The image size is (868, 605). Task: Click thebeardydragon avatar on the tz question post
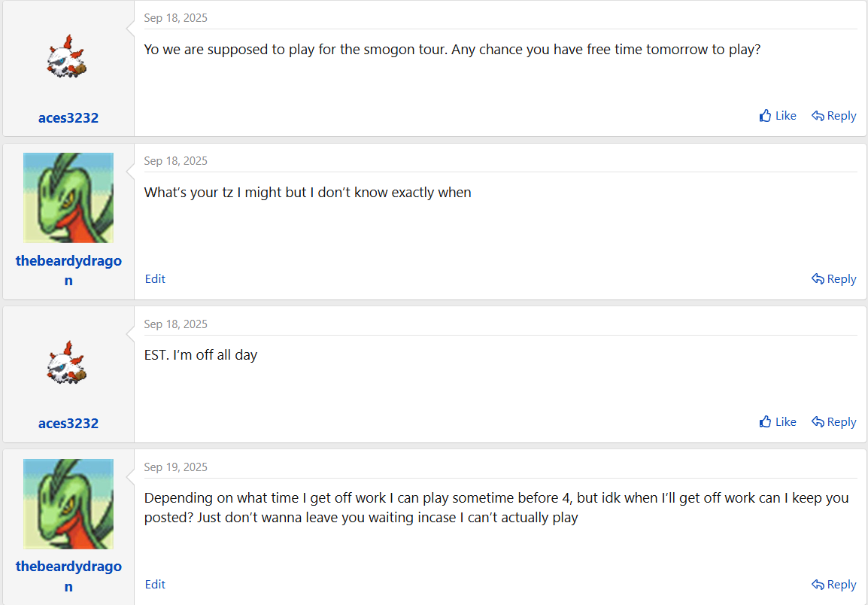pos(68,198)
